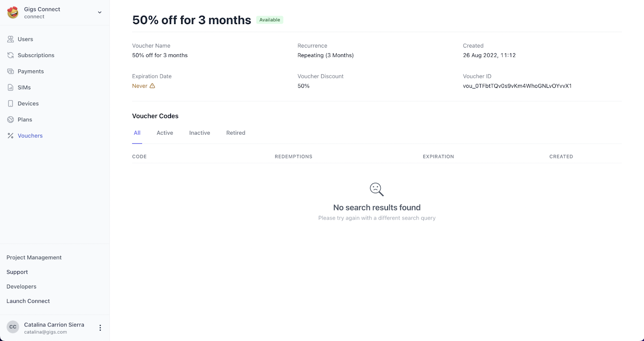Go to Plans
This screenshot has height=341, width=644.
(25, 119)
